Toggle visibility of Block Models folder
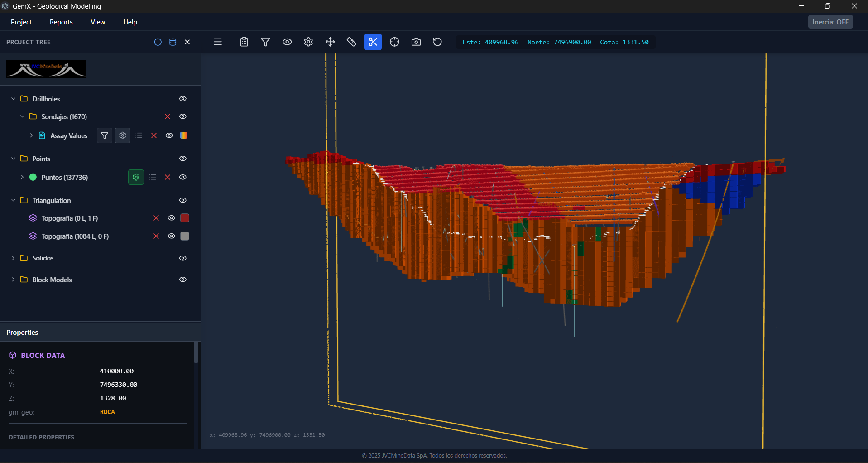This screenshot has height=463, width=868. point(183,280)
